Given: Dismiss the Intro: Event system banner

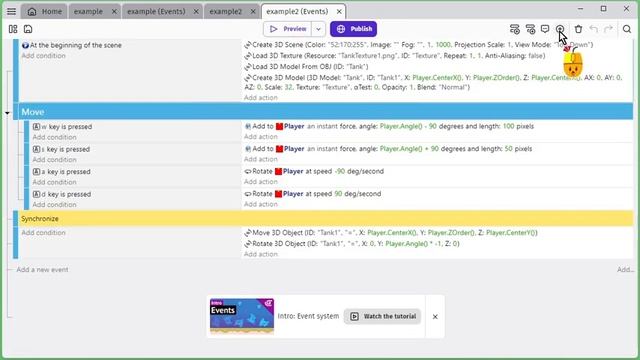Looking at the screenshot, I should 435,316.
